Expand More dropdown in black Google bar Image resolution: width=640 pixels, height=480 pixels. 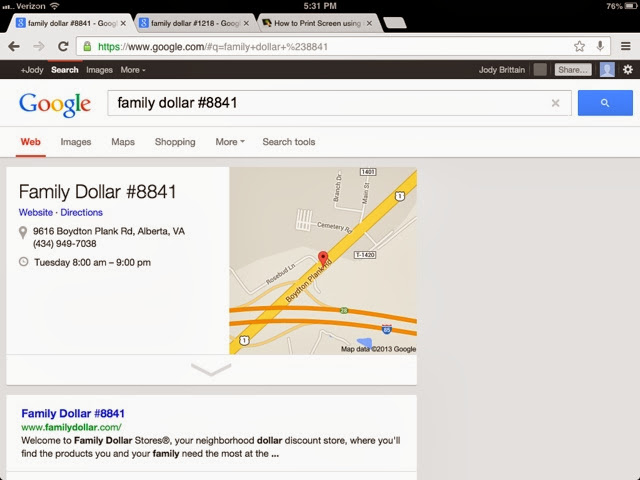pos(133,70)
